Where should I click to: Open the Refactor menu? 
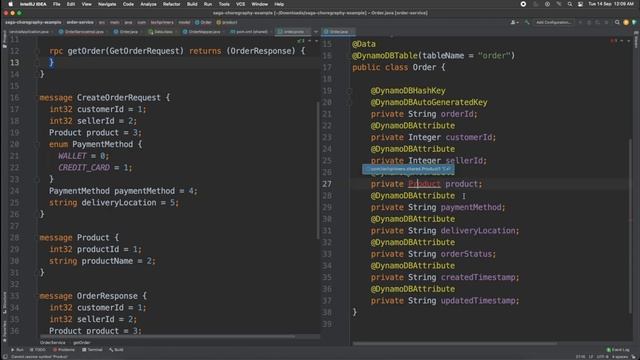171,4
